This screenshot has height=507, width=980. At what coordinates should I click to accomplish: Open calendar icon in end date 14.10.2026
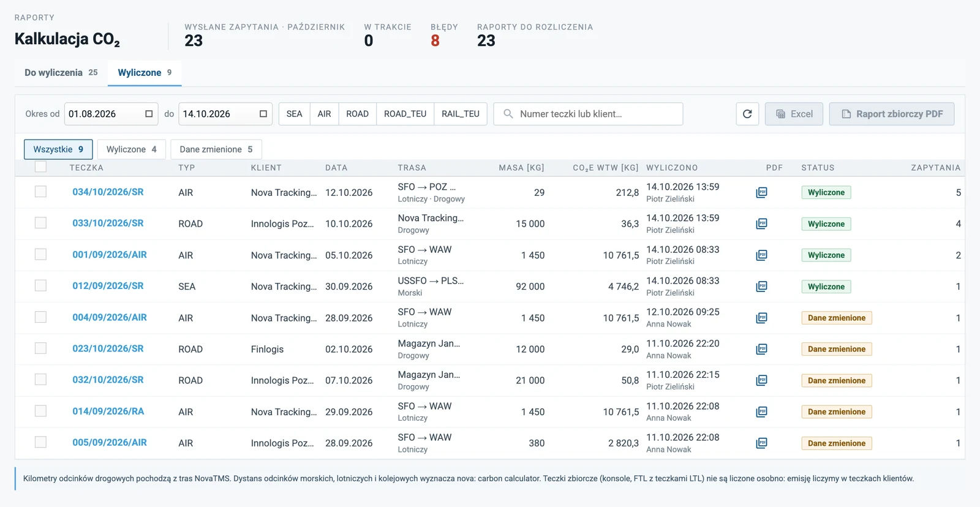pos(263,114)
